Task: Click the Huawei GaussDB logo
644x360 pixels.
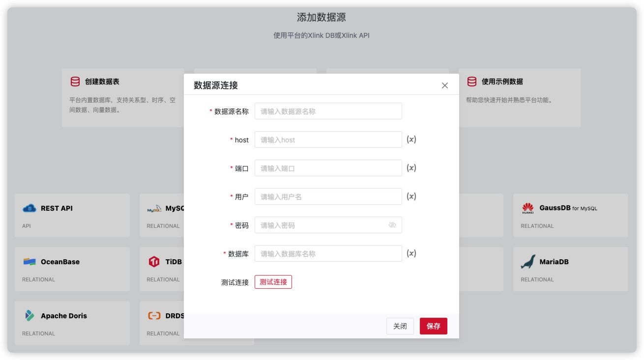Action: coord(527,208)
